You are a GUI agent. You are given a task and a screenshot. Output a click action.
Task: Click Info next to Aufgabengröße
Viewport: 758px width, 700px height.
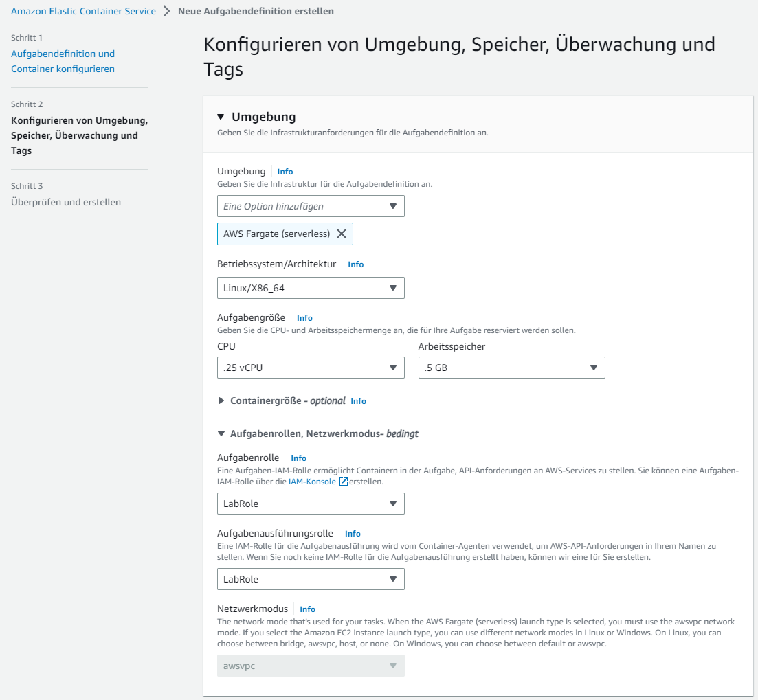[x=304, y=318]
